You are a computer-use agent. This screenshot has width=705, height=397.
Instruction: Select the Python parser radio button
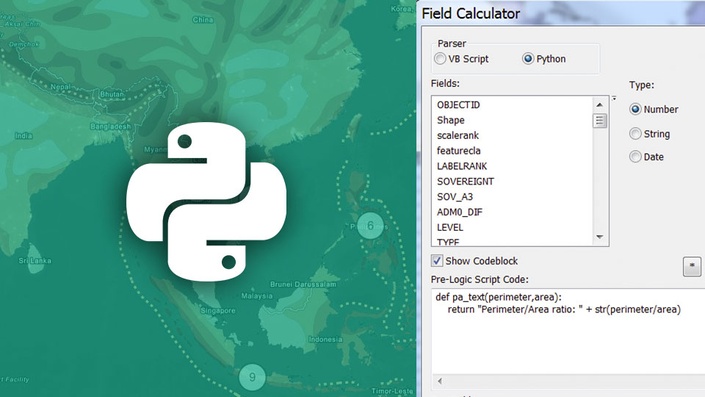pyautogui.click(x=528, y=59)
